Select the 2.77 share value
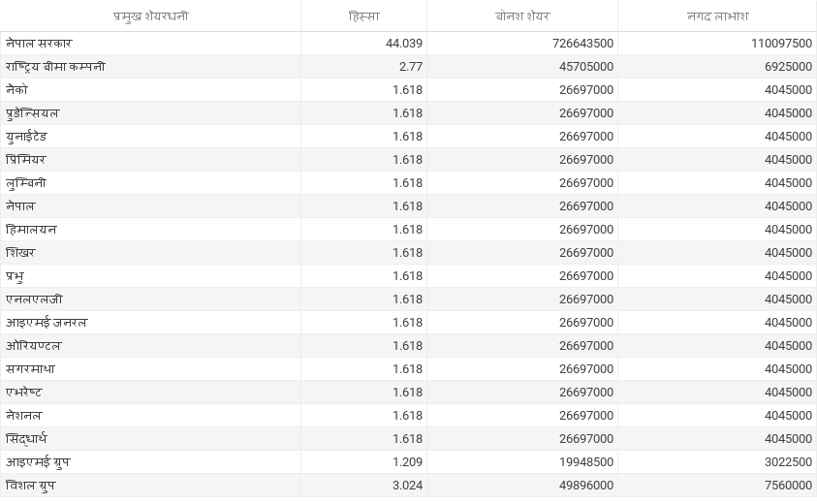 [410, 67]
